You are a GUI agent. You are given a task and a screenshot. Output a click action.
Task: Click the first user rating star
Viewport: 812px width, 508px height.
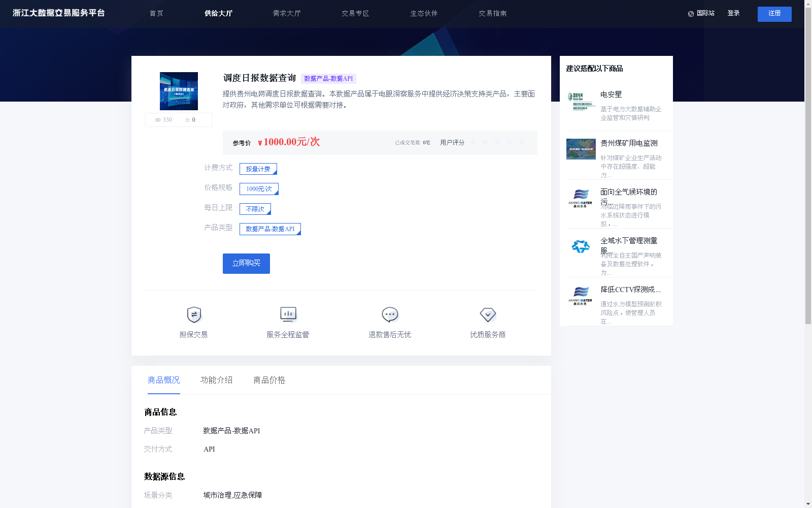click(473, 142)
